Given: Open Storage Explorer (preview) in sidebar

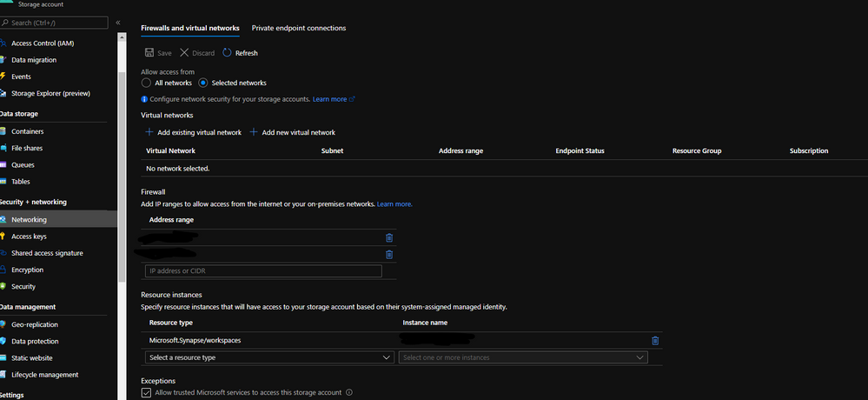Looking at the screenshot, I should pos(50,93).
